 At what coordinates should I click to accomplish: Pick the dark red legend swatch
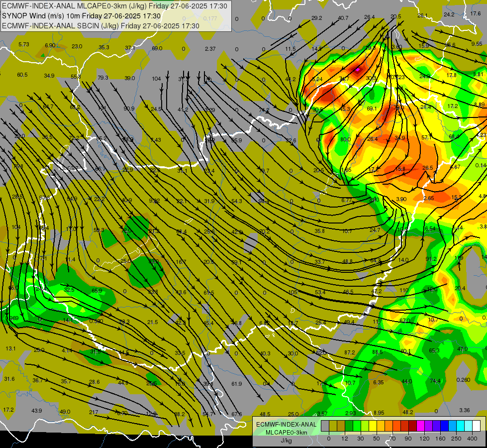pyautogui.click(x=412, y=426)
